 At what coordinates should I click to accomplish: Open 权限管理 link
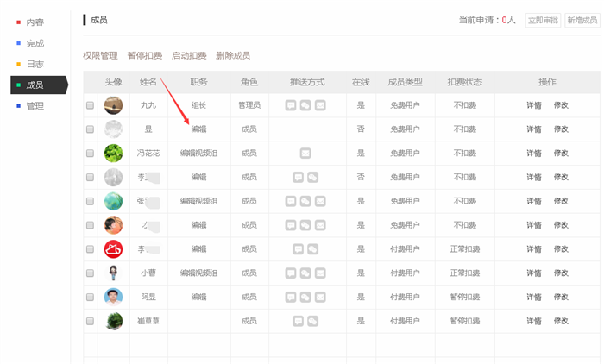(100, 55)
